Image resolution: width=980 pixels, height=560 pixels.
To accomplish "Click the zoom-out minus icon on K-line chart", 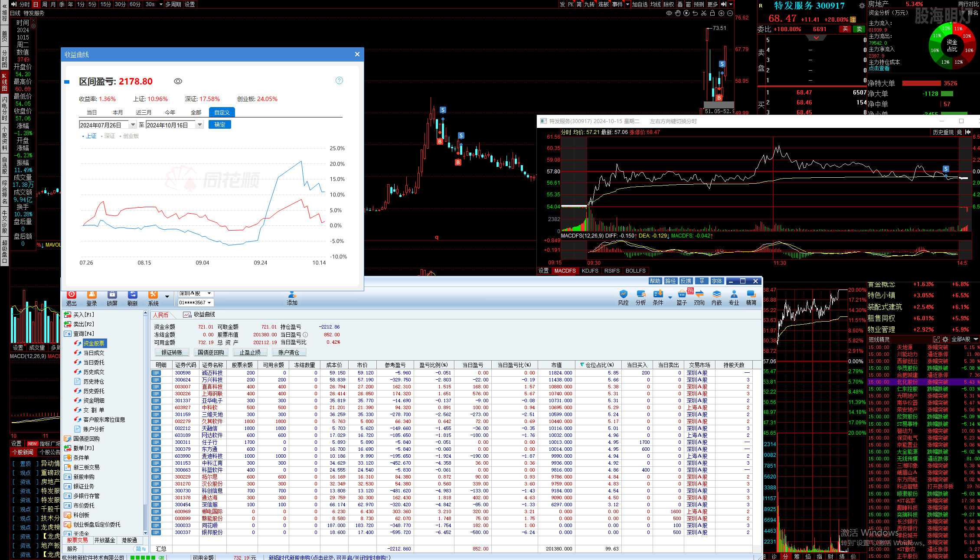I will click(x=730, y=13).
